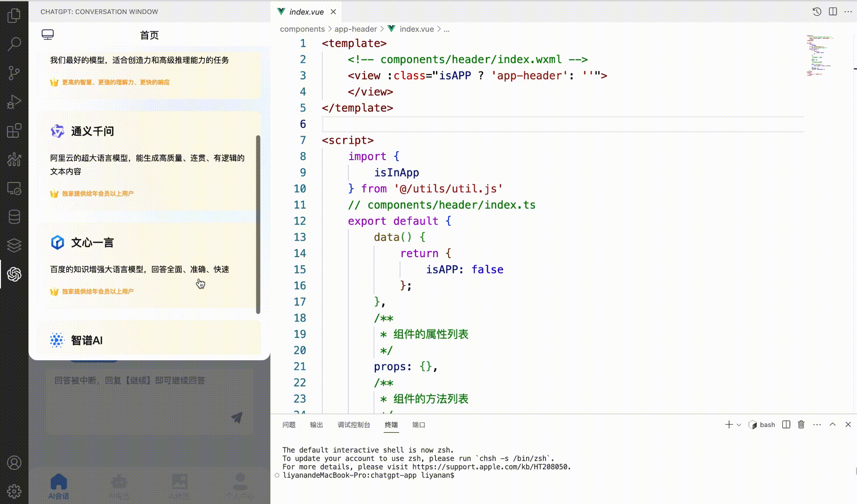Open the Accounts icon in activity bar
The width and height of the screenshot is (857, 504).
(14, 462)
